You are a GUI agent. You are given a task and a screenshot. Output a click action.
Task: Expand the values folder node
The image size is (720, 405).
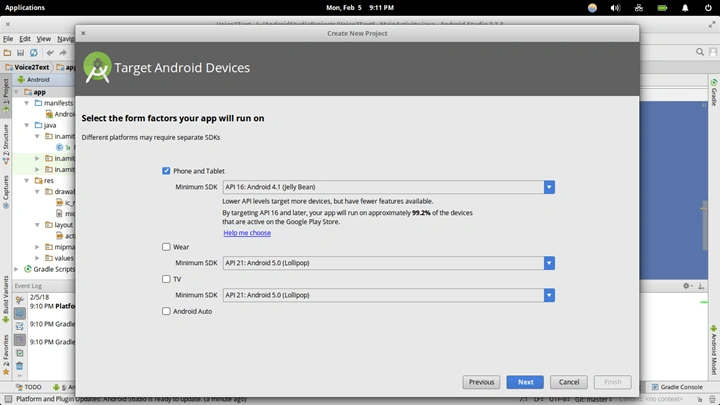pyautogui.click(x=37, y=258)
